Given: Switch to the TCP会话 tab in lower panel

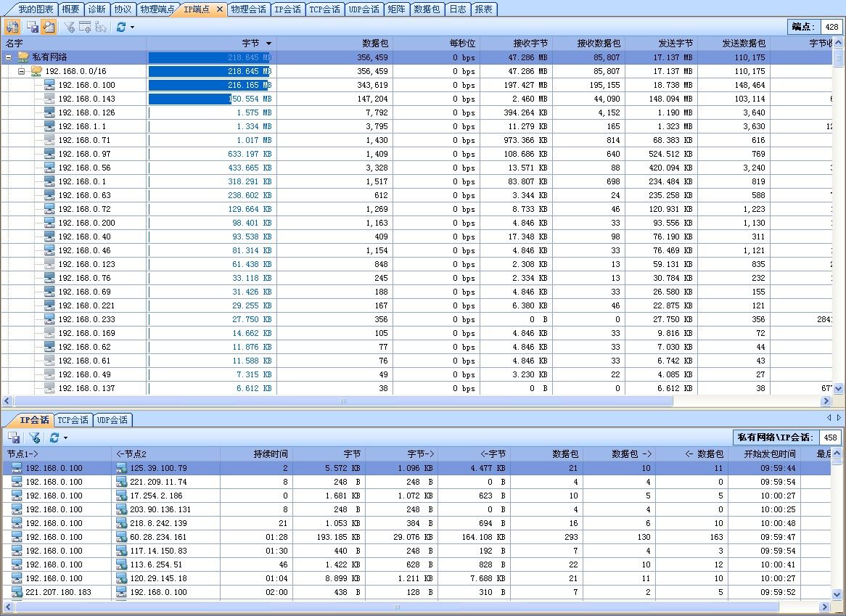Looking at the screenshot, I should 73,419.
